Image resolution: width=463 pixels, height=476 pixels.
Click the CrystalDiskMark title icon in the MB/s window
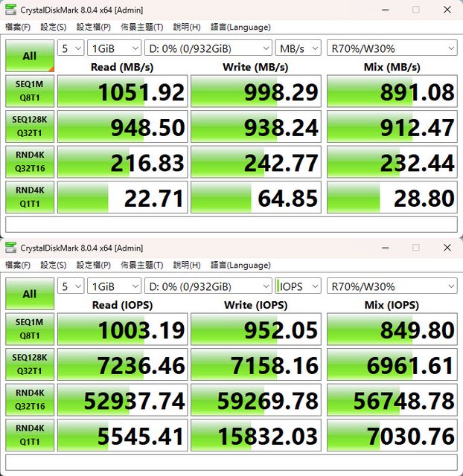11,10
